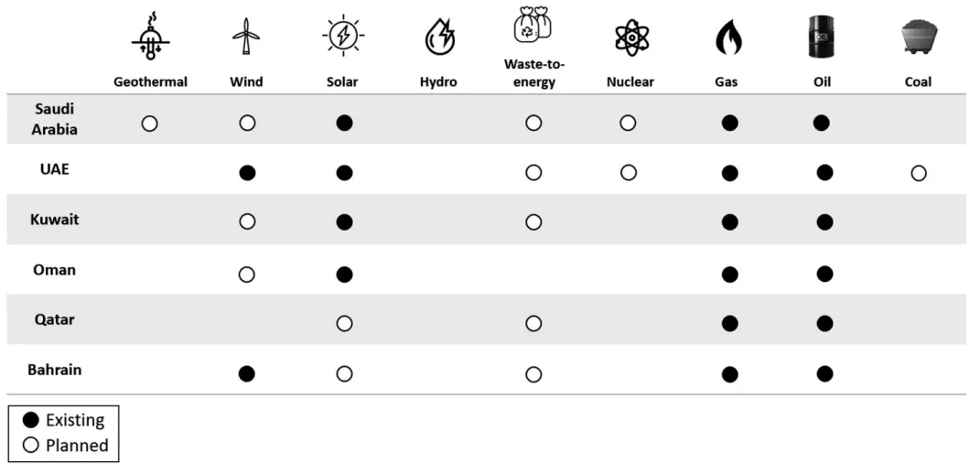This screenshot has width=980, height=474.
Task: Click the Geothermal energy icon
Action: 150,38
